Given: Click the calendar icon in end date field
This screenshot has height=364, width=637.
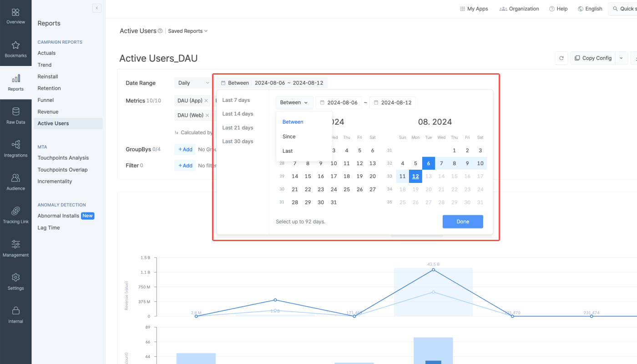Looking at the screenshot, I should click(376, 103).
